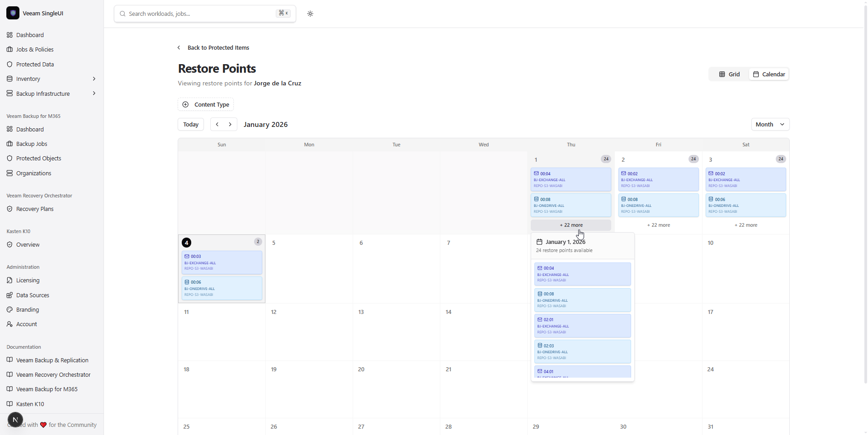Click the Veeam SingleUI logo

click(13, 13)
